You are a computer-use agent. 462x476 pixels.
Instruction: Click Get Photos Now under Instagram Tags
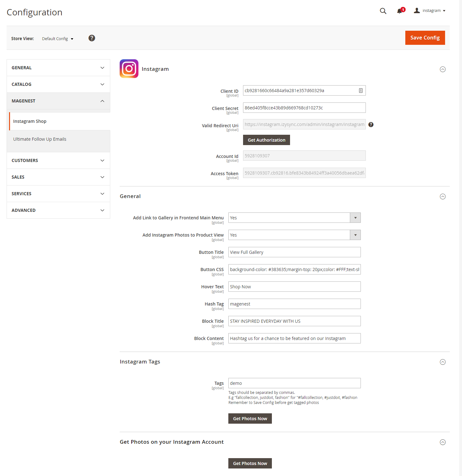(250, 419)
